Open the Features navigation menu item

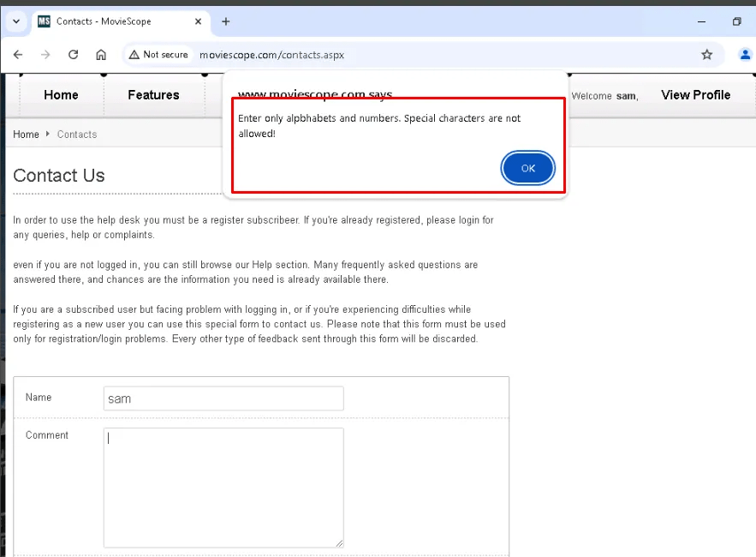[153, 95]
